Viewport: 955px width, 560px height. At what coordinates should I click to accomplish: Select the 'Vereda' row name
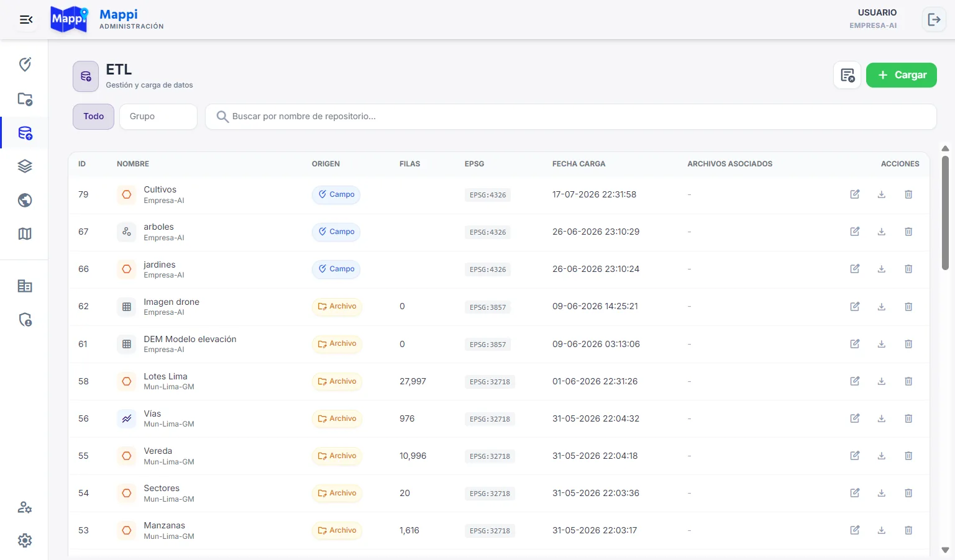point(158,451)
